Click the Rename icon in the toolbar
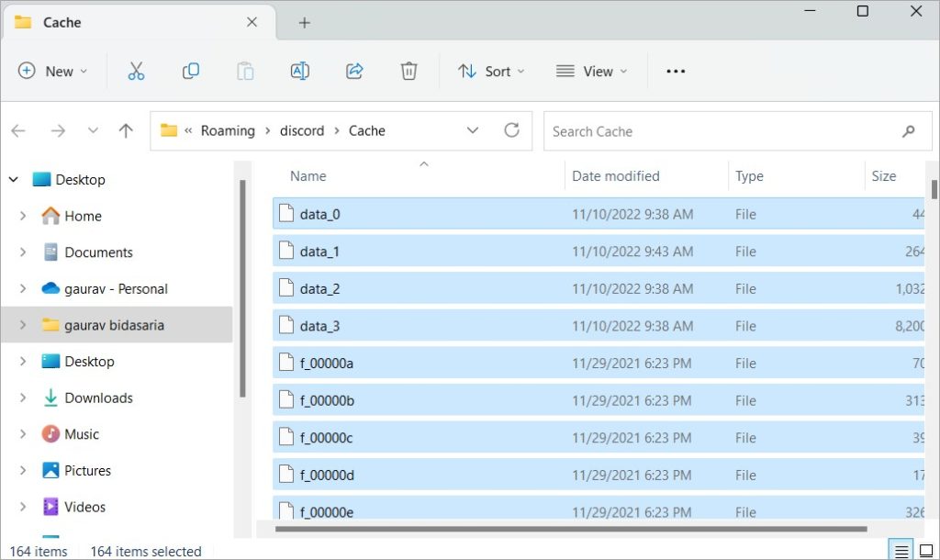 [x=300, y=72]
